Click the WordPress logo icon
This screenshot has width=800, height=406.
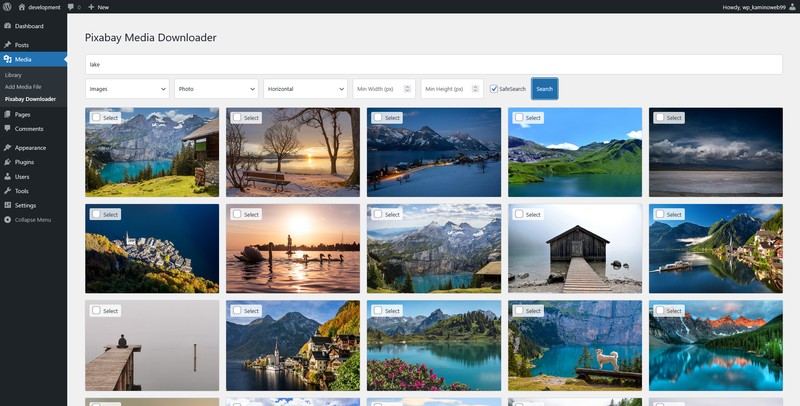(7, 7)
